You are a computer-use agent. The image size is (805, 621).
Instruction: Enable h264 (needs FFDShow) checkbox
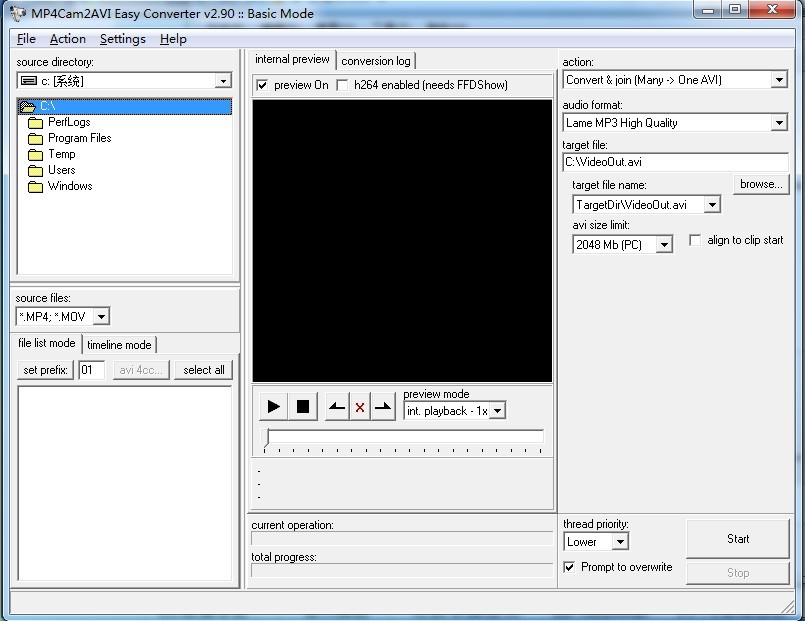click(342, 85)
